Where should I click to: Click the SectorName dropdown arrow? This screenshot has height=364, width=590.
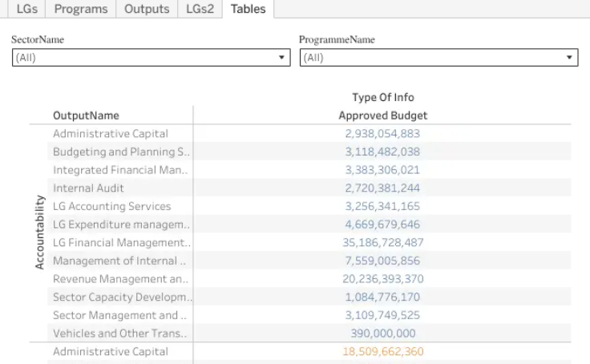tap(281, 58)
